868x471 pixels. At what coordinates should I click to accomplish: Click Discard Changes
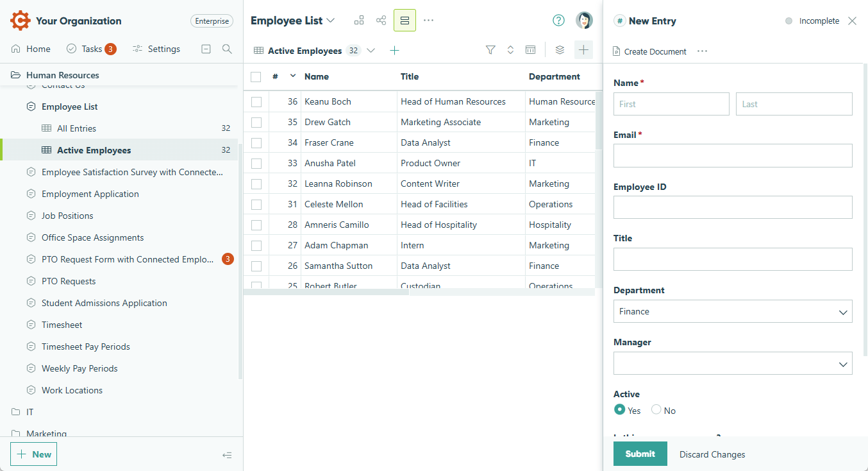(712, 454)
